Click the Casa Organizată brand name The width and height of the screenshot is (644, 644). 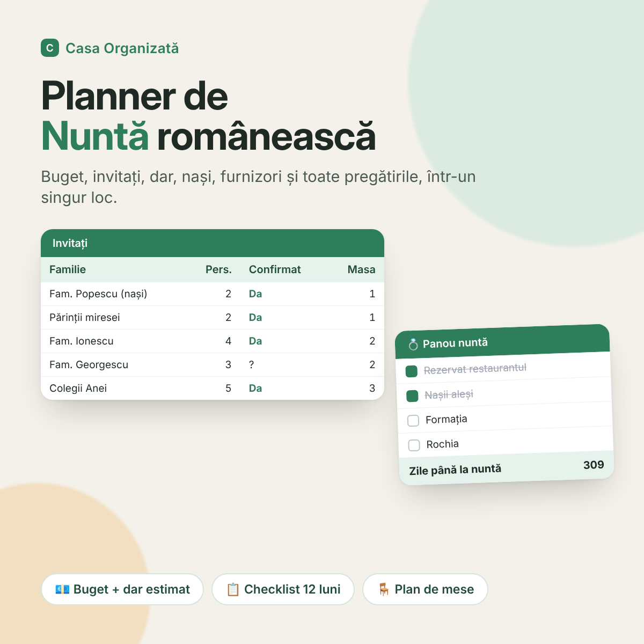122,48
